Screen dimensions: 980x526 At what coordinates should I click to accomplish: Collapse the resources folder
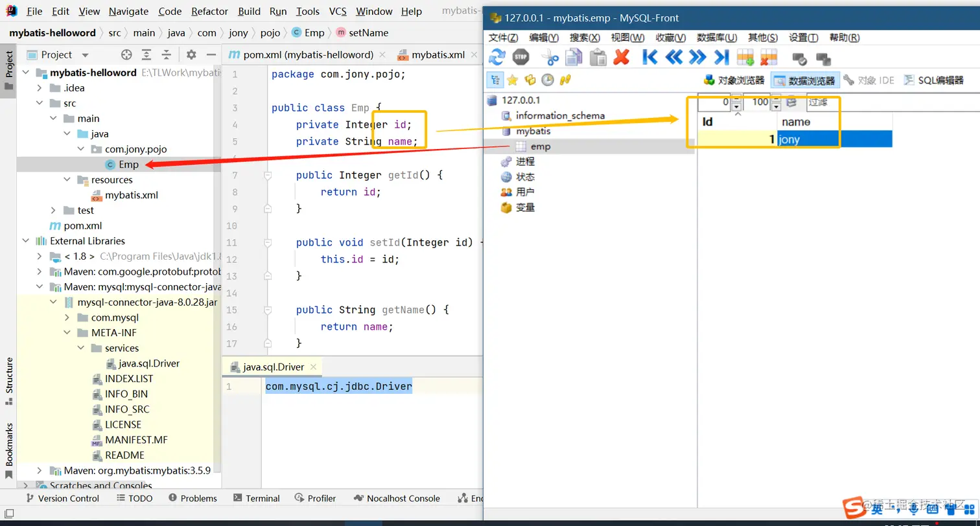pos(67,179)
